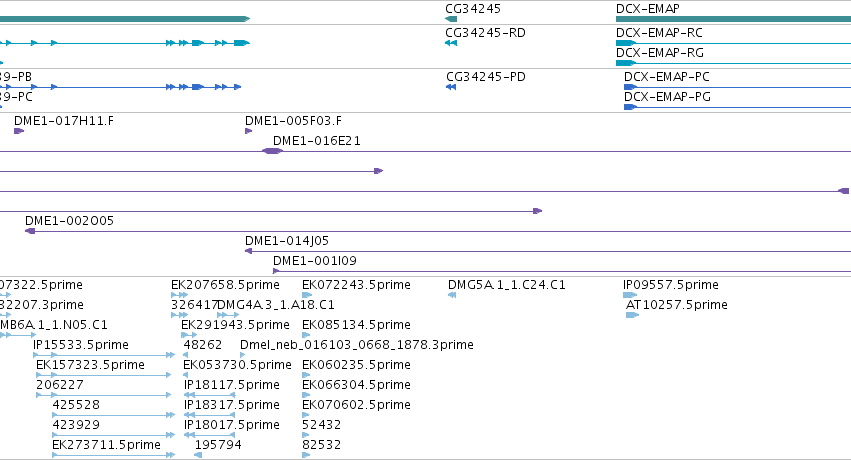Select the DCX-EMAP gene label
Screen dimensions: 851x460
[x=647, y=9]
